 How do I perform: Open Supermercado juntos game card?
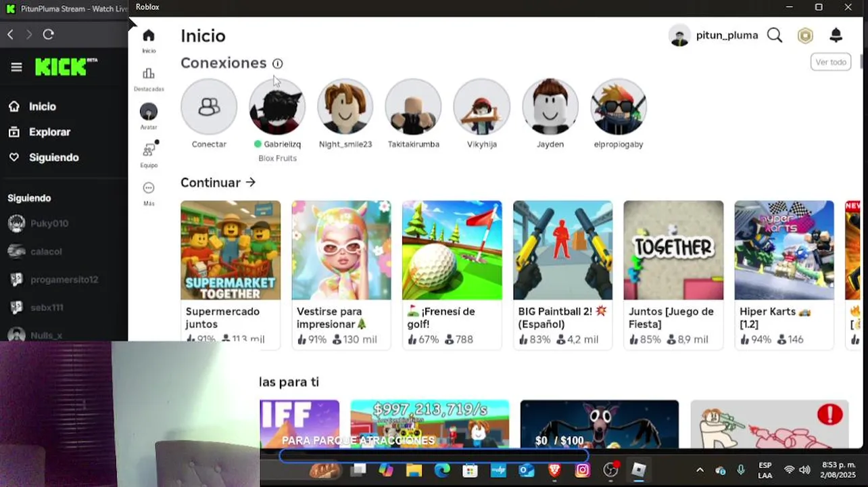tap(231, 274)
